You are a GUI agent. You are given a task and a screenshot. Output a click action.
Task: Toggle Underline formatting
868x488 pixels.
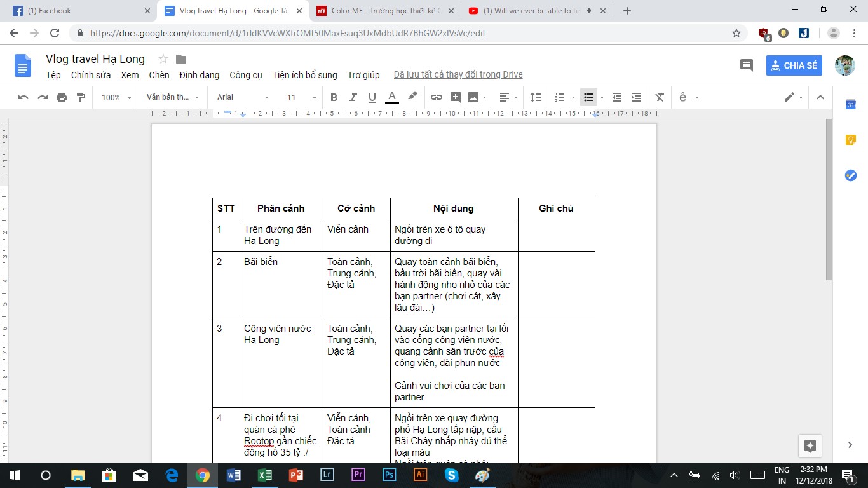372,97
